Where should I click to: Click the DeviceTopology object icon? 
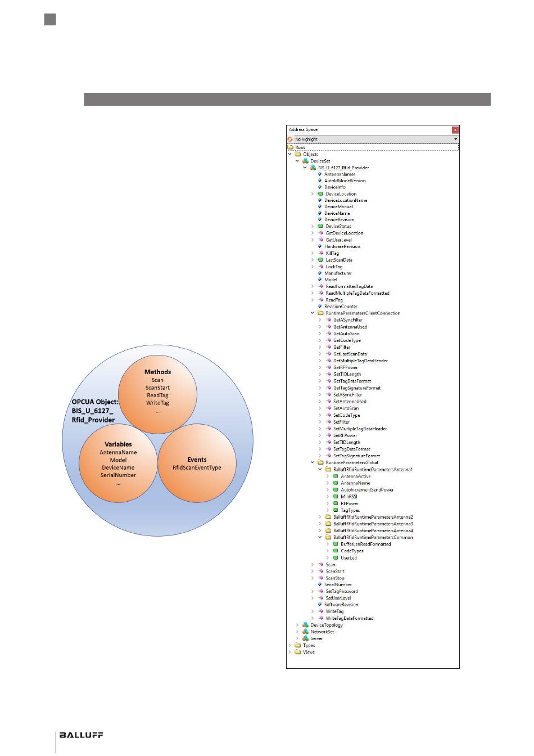click(x=305, y=625)
